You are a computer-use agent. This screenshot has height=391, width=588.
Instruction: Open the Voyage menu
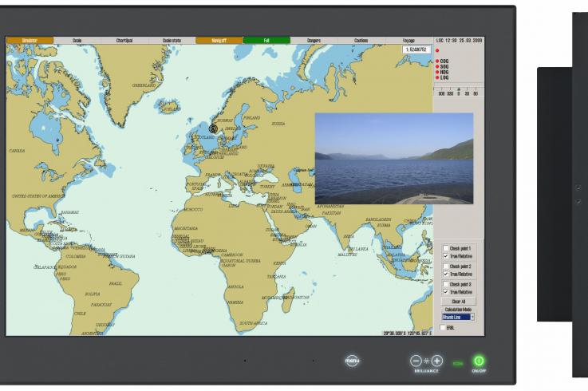[x=408, y=40]
